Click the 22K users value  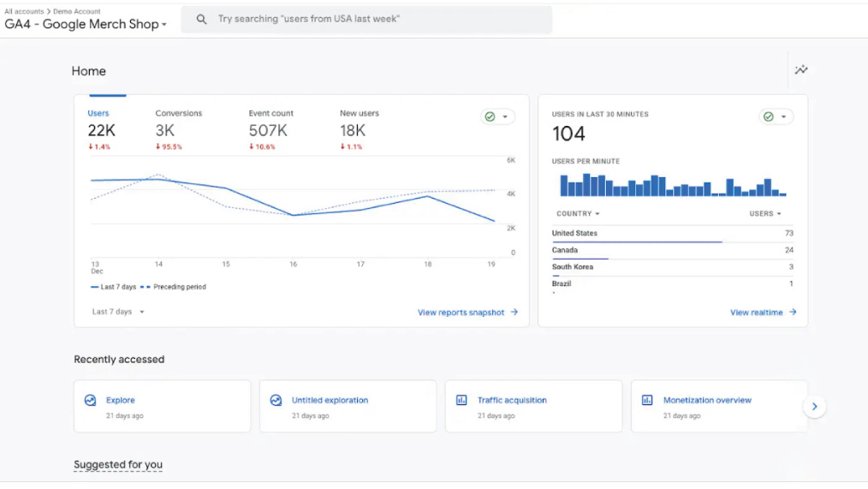click(101, 131)
